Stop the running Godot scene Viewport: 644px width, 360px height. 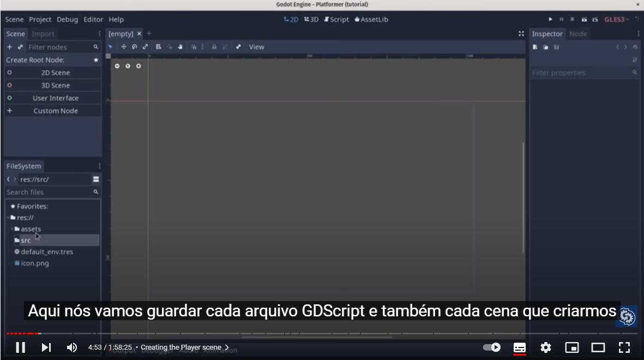pos(572,19)
